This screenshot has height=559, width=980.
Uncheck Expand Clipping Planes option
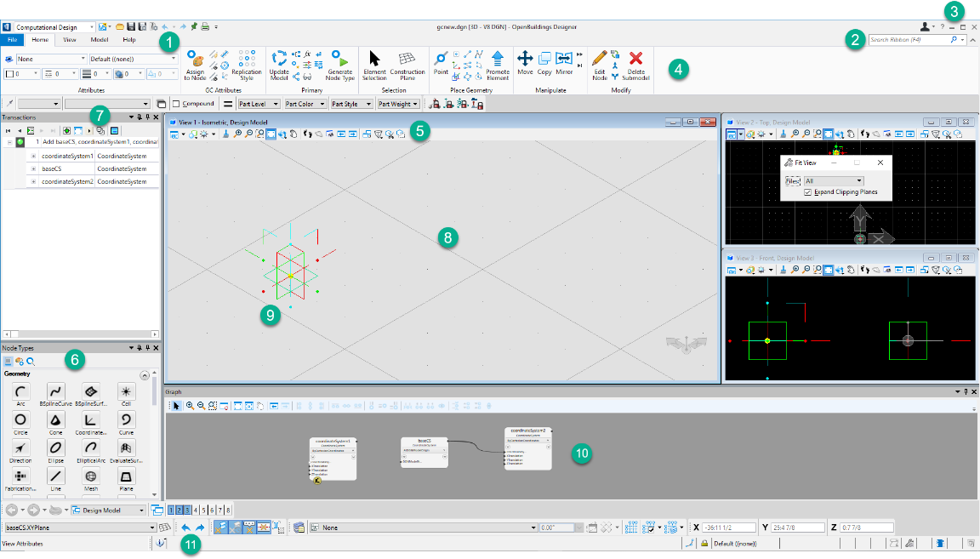coord(808,192)
